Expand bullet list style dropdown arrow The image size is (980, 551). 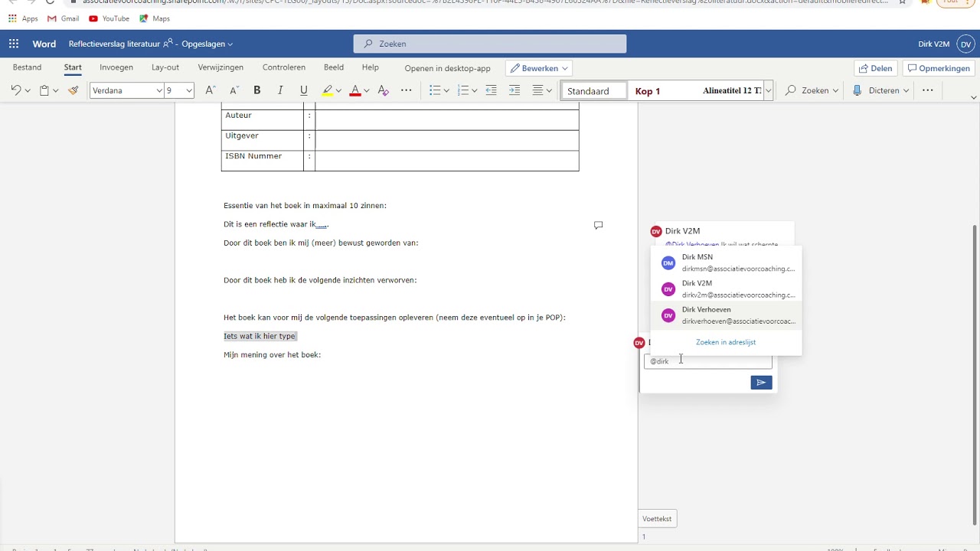tap(446, 91)
